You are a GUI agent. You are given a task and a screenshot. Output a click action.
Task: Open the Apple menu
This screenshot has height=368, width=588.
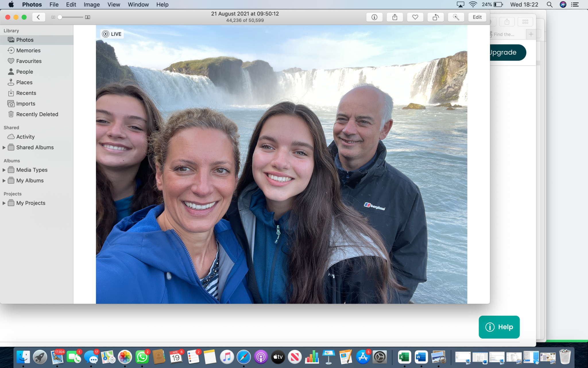point(11,5)
